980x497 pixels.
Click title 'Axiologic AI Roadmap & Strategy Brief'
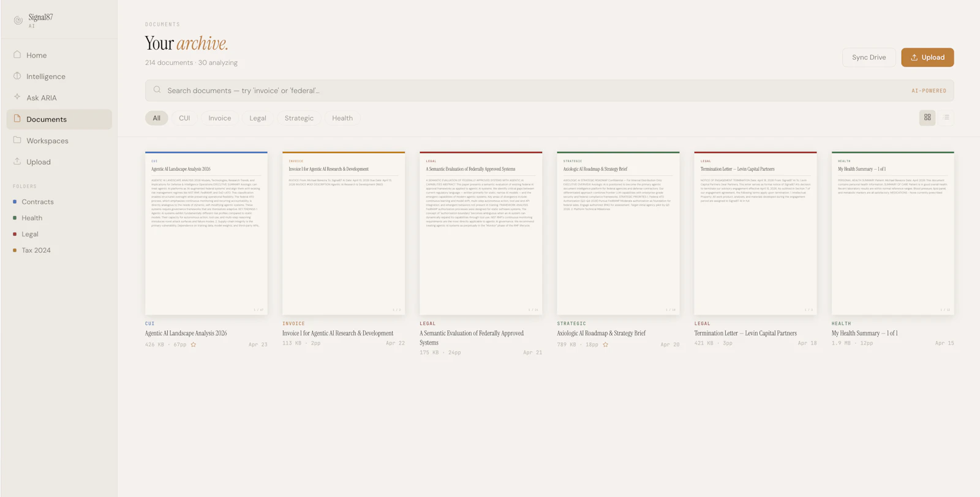[x=601, y=334]
